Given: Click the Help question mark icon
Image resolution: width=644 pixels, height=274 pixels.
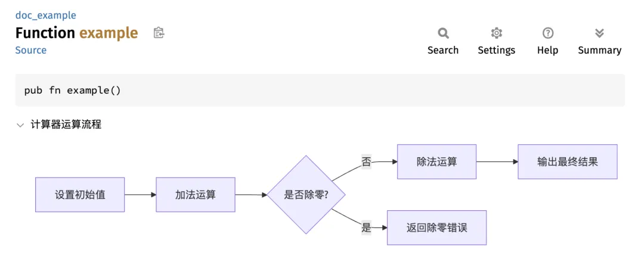Looking at the screenshot, I should coord(547,33).
